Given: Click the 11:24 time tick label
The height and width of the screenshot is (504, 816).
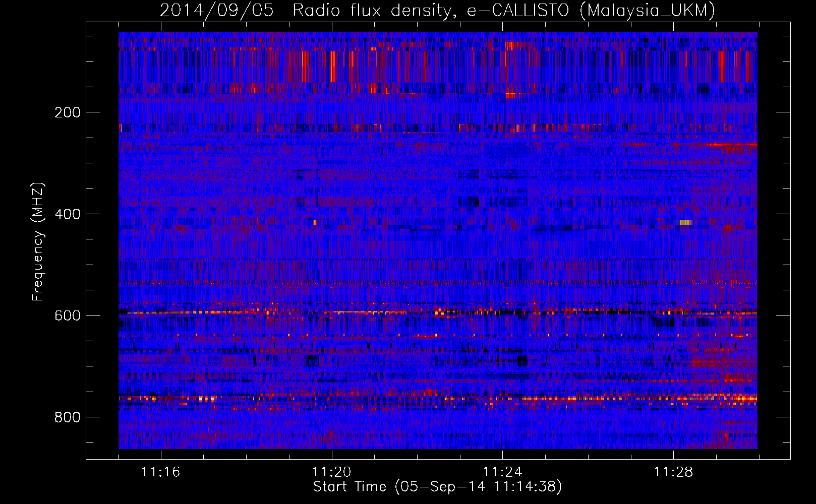Looking at the screenshot, I should 502,472.
